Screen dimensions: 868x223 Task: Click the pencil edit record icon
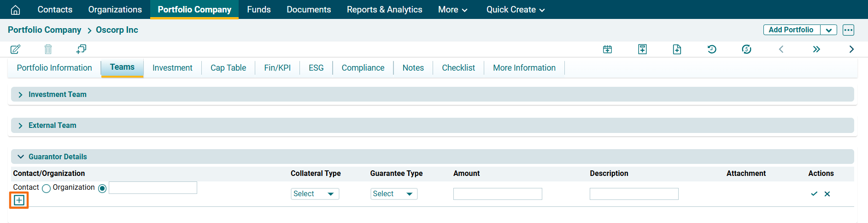(15, 49)
